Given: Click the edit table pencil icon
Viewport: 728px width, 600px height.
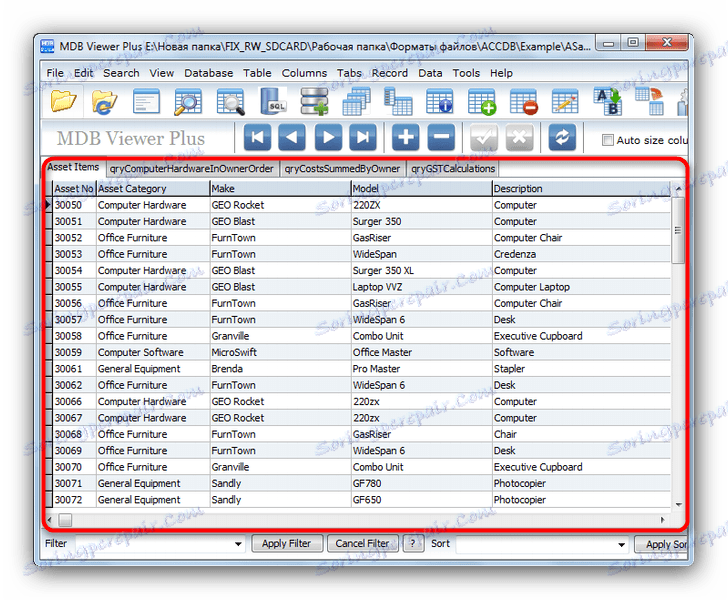Looking at the screenshot, I should (x=565, y=102).
